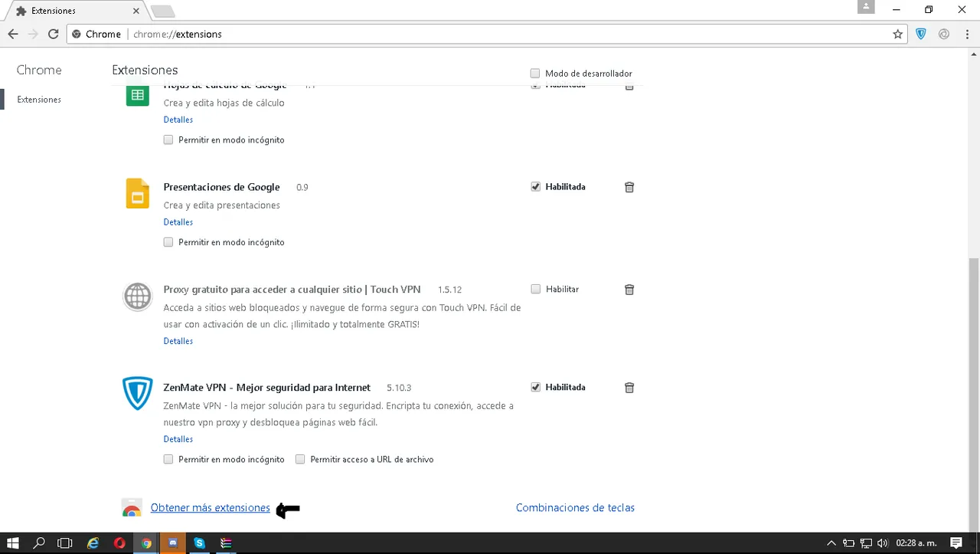Image resolution: width=980 pixels, height=554 pixels.
Task: Bookmark this page with the star icon
Action: tap(897, 34)
